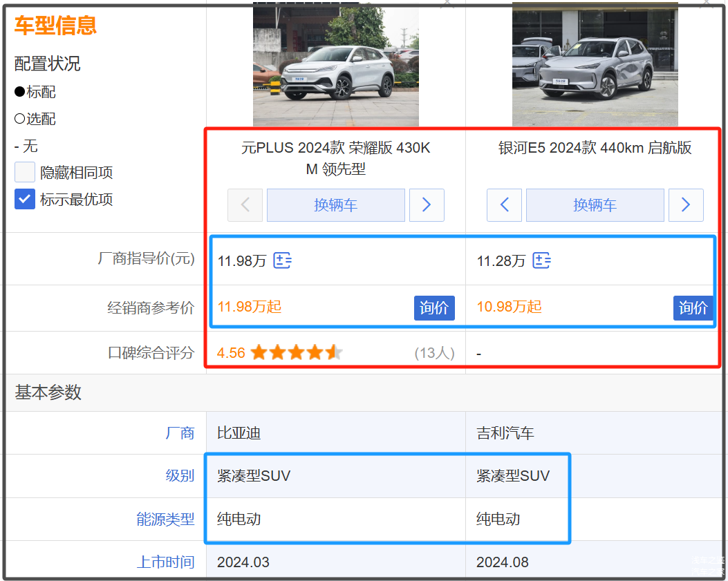Open price calculator icon beside 11.98万
The height and width of the screenshot is (581, 728).
pos(282,260)
